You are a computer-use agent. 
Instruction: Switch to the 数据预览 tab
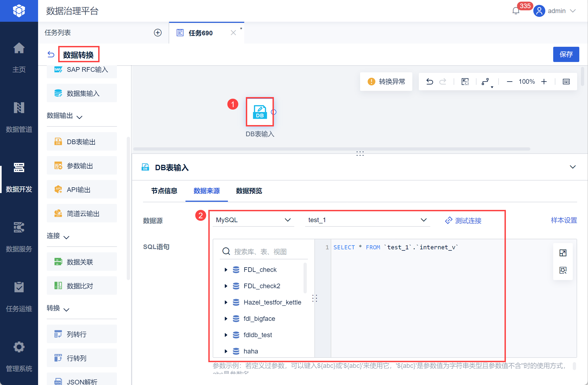[x=249, y=191]
